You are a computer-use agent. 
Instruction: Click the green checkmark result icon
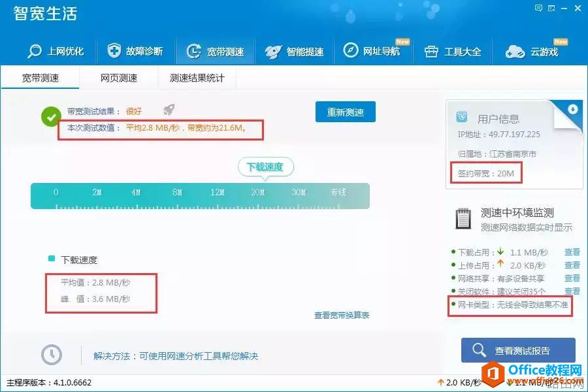tap(51, 117)
